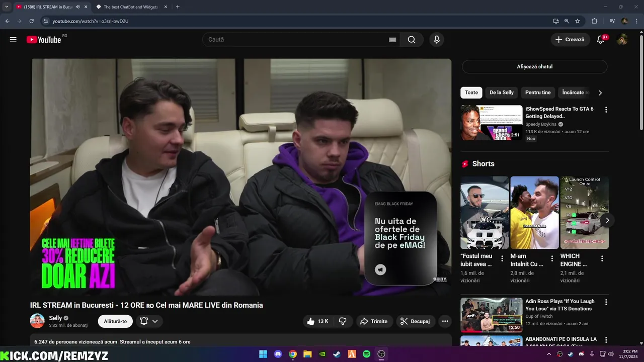Mute the tab via the speaker icon

coord(77,7)
